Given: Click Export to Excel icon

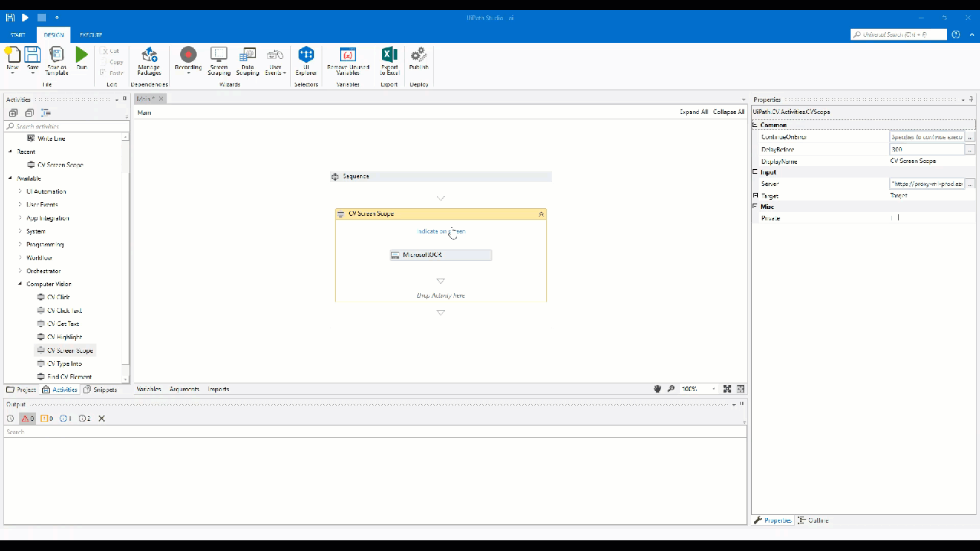Looking at the screenshot, I should point(389,54).
